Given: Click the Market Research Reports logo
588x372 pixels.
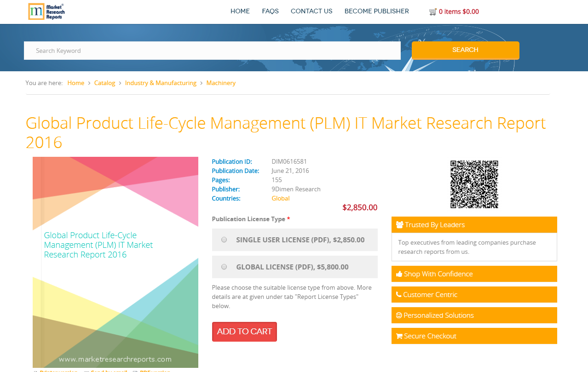Looking at the screenshot, I should tap(46, 11).
